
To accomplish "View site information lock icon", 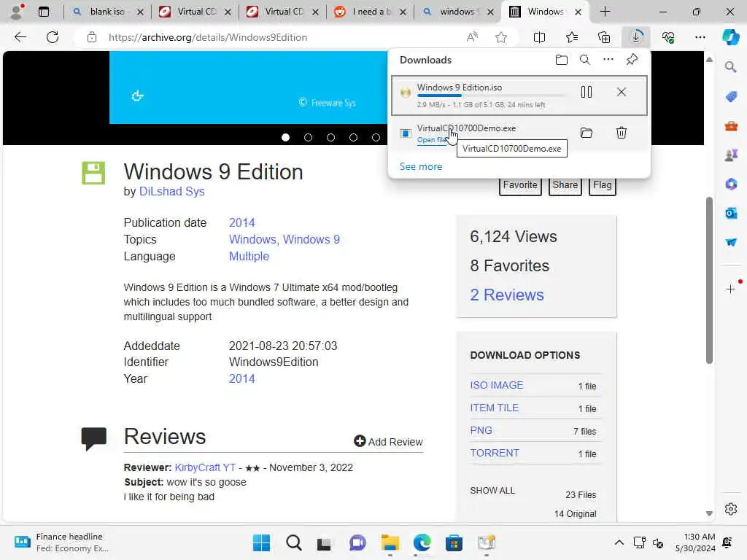I will click(x=92, y=37).
